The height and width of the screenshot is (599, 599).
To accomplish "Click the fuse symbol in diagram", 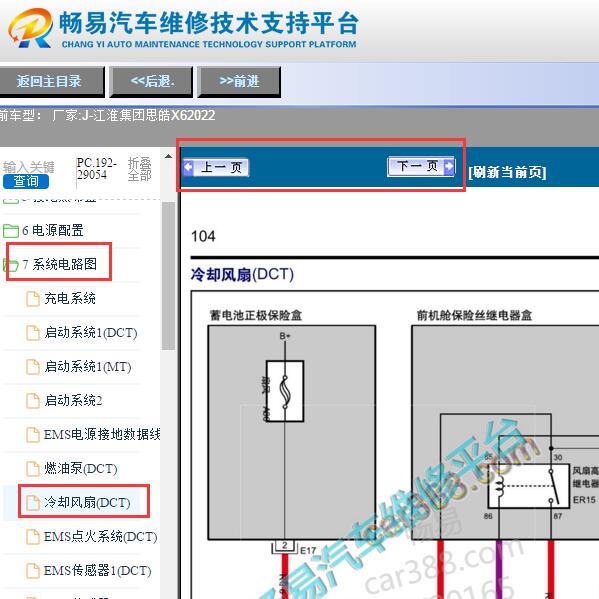I will (285, 391).
